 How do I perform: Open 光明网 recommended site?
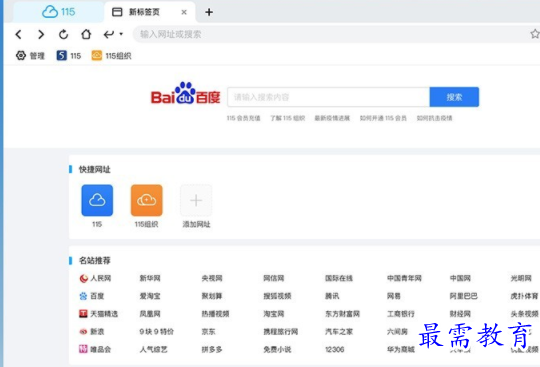coord(521,278)
